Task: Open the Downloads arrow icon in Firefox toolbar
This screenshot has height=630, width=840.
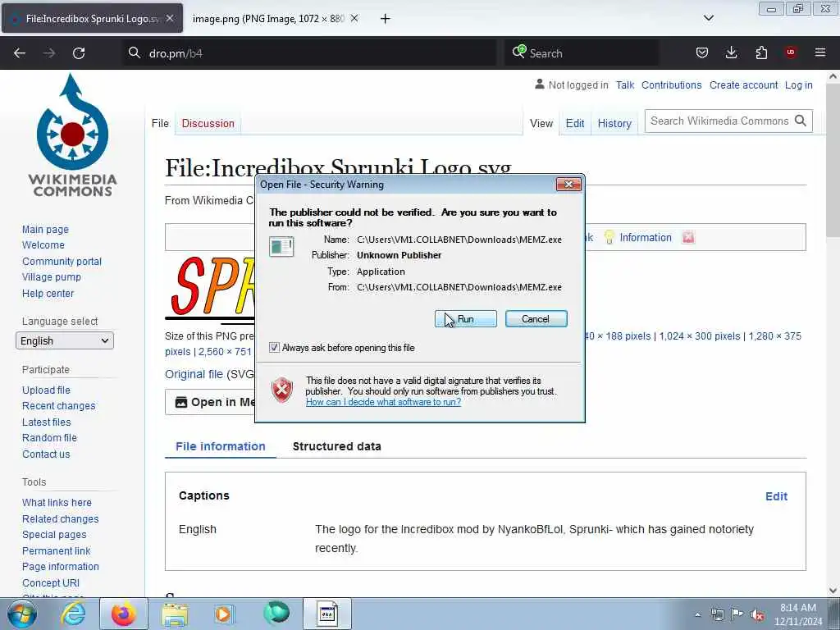Action: pyautogui.click(x=731, y=52)
